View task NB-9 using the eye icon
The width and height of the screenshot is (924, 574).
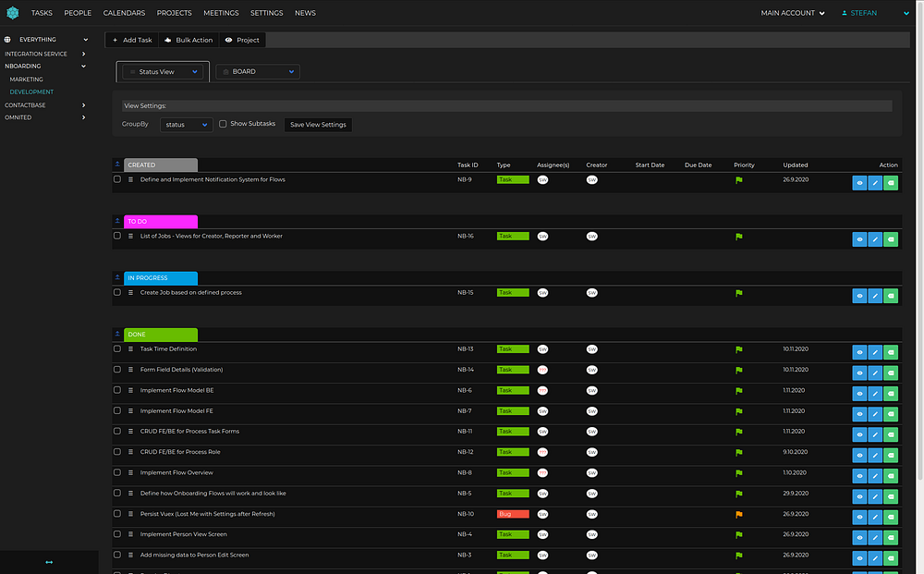pos(859,184)
